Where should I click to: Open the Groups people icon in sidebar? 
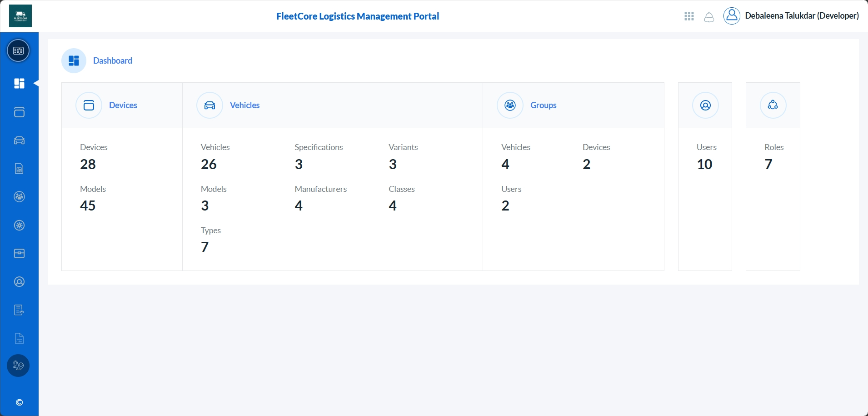tap(19, 197)
